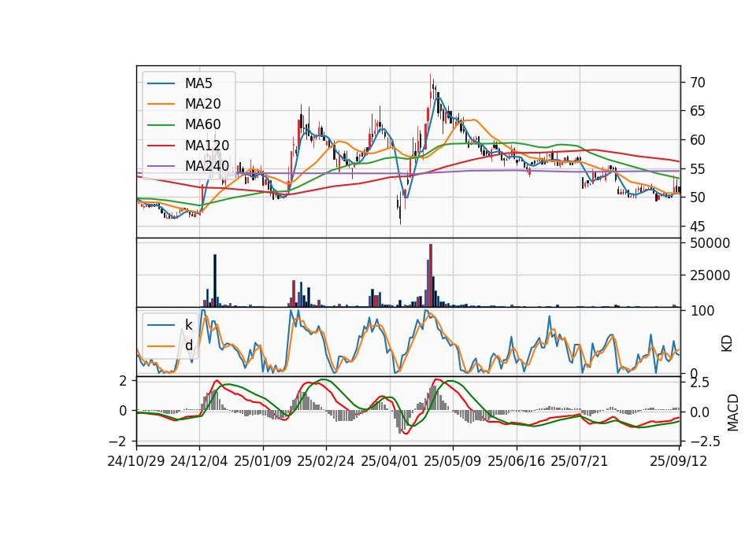
Task: Select the MA20 legend label
Action: coord(202,104)
